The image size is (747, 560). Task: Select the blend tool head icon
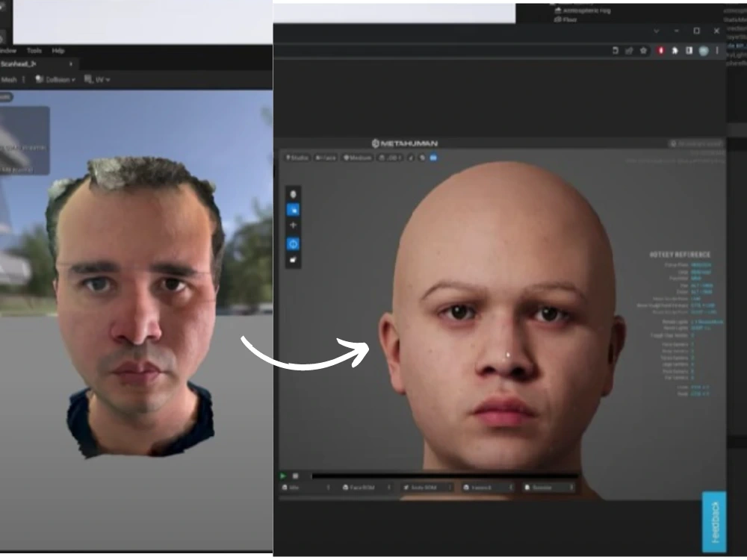pyautogui.click(x=293, y=194)
